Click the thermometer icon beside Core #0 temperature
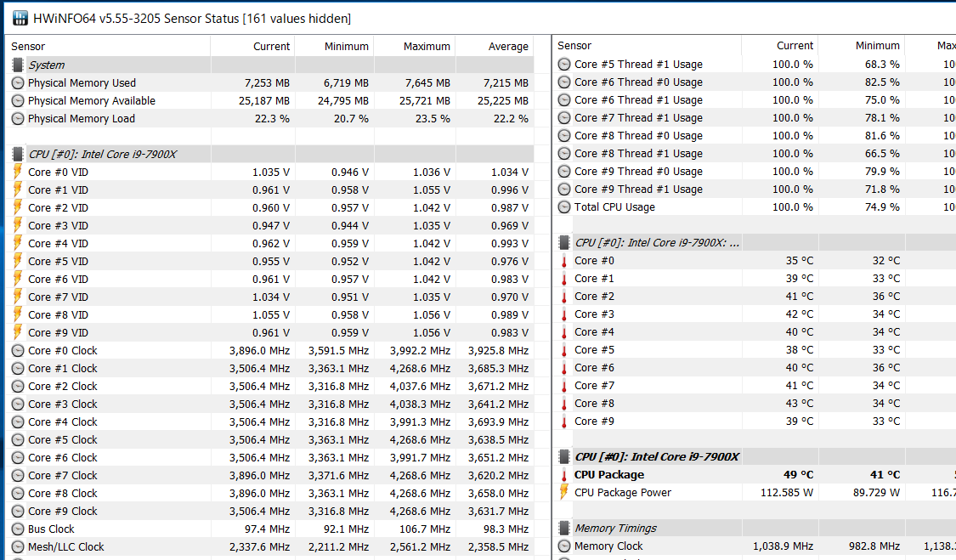956x560 pixels. pos(564,261)
